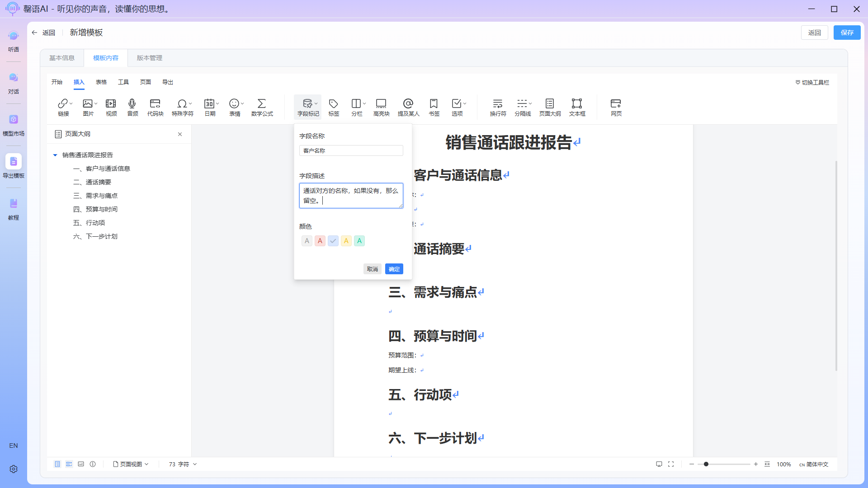Open the 日期 dropdown arrow
868x488 pixels.
tap(217, 103)
